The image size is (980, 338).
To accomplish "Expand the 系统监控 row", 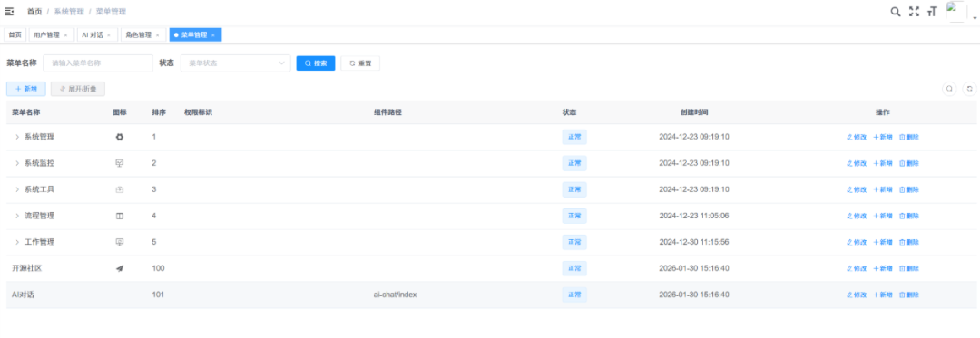I will point(17,163).
